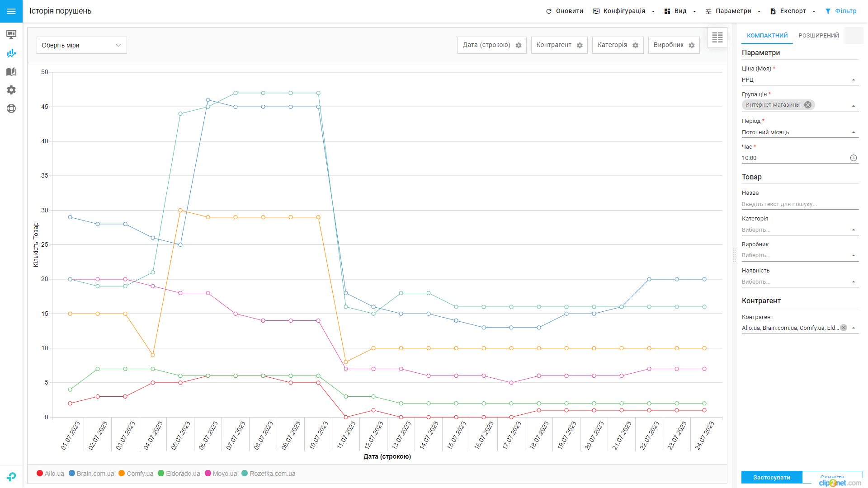The image size is (868, 488).
Task: Open the Оберіть міри dropdown
Action: pos(81,45)
